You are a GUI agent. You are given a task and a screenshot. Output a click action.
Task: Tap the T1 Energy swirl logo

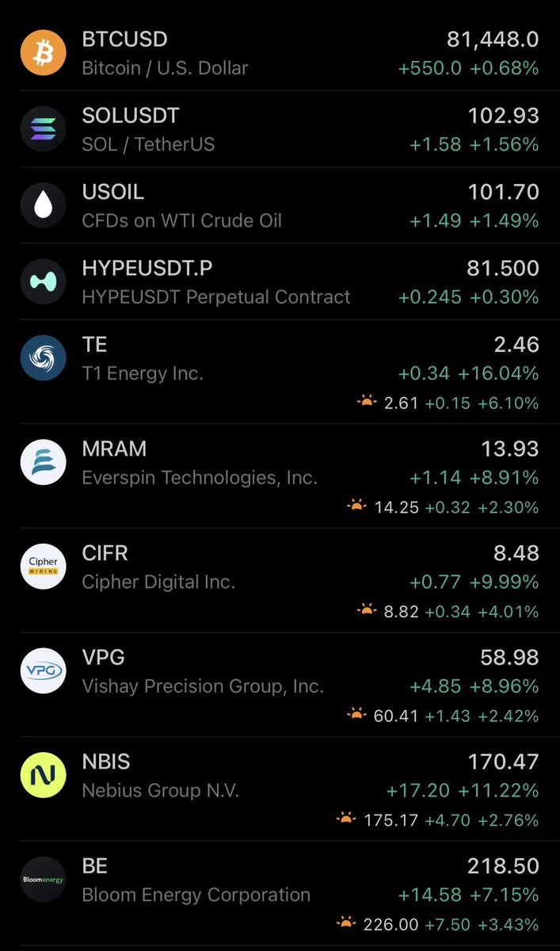click(43, 357)
